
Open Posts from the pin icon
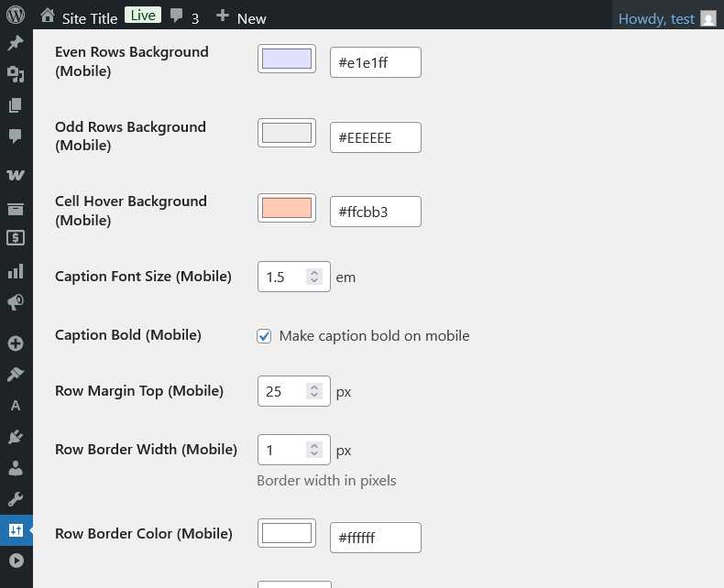click(16, 44)
